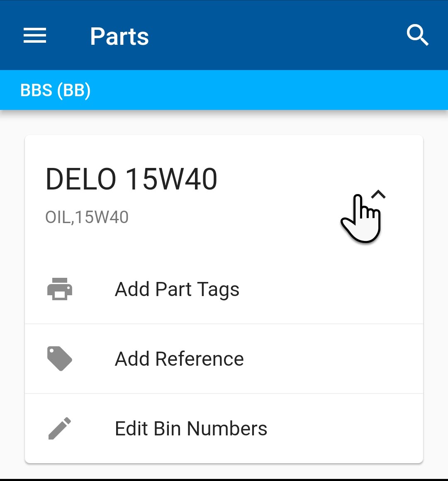448x481 pixels.
Task: Open the hamburger navigation menu
Action: pos(35,36)
